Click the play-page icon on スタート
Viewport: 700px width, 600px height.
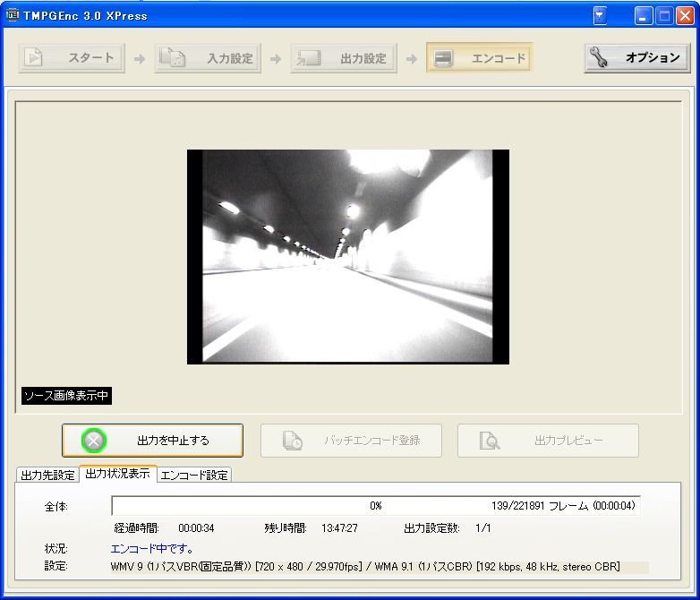click(33, 57)
